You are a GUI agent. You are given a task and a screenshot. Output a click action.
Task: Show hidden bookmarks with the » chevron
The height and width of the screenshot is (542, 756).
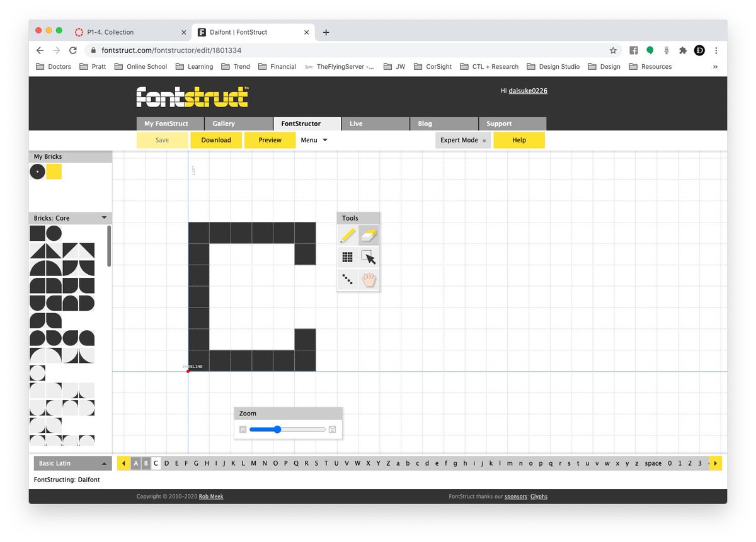715,66
